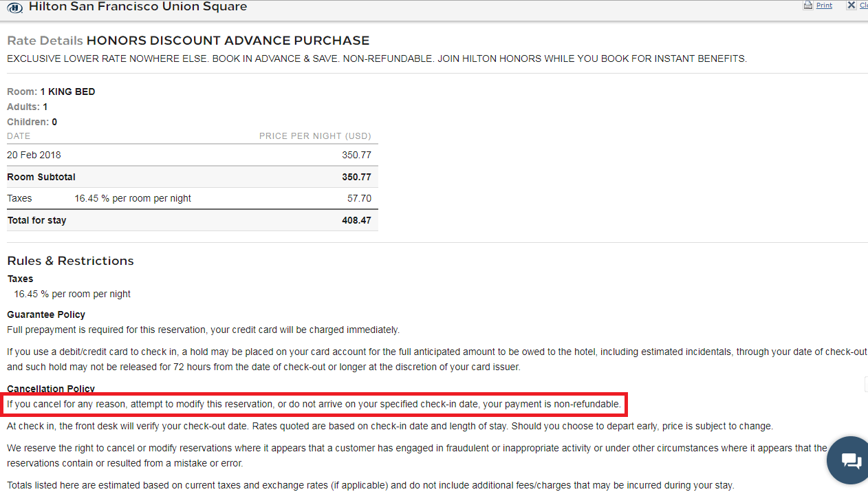Screen dimensions: 868x494
Task: Click the DATE column header
Action: click(19, 136)
